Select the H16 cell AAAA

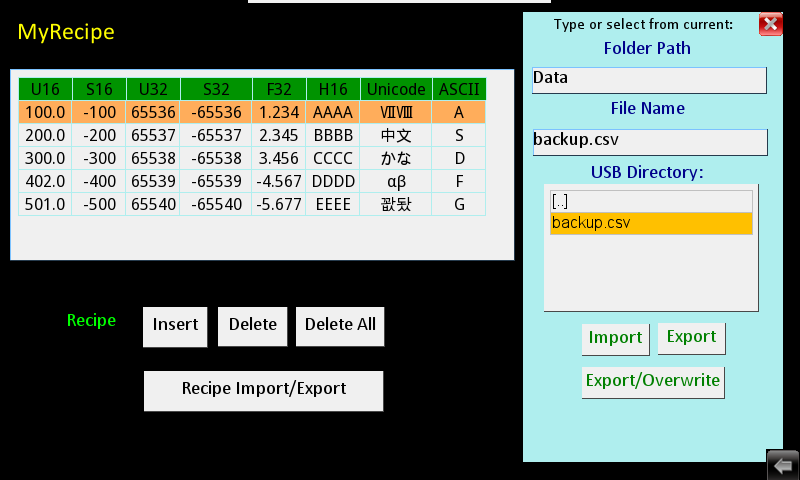[x=333, y=112]
